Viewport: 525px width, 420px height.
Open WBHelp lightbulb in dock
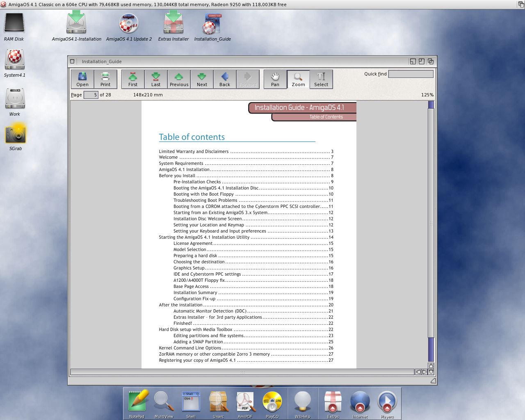302,404
